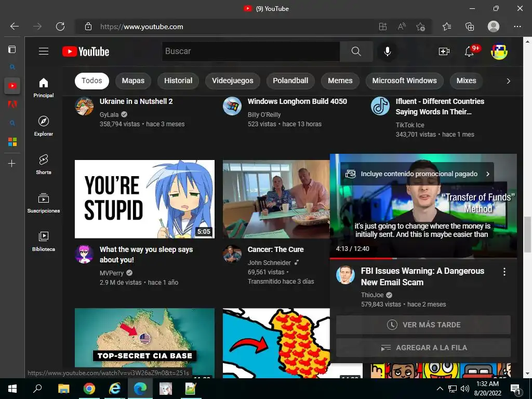Open GyLala channel avatar
Viewport: 532px width, 399px height.
pyautogui.click(x=84, y=106)
